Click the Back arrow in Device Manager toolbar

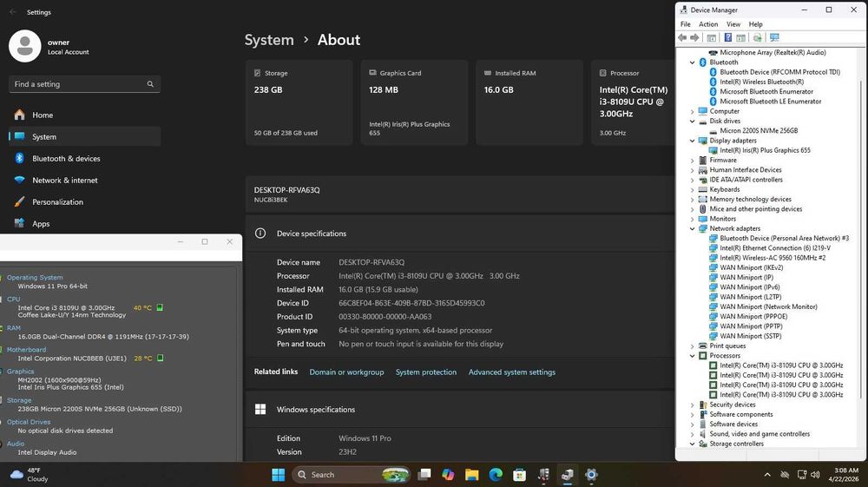pyautogui.click(x=682, y=37)
